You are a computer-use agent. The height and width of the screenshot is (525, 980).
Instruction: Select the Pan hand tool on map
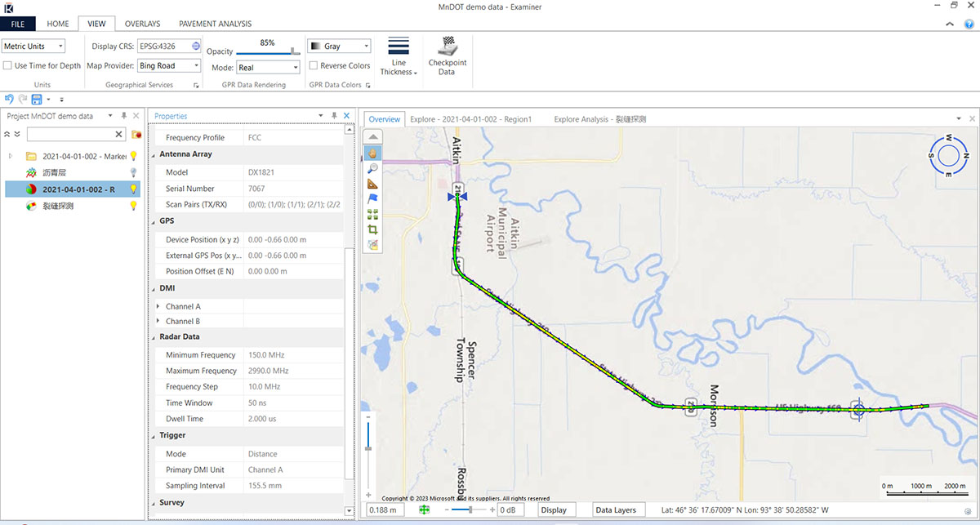click(372, 153)
